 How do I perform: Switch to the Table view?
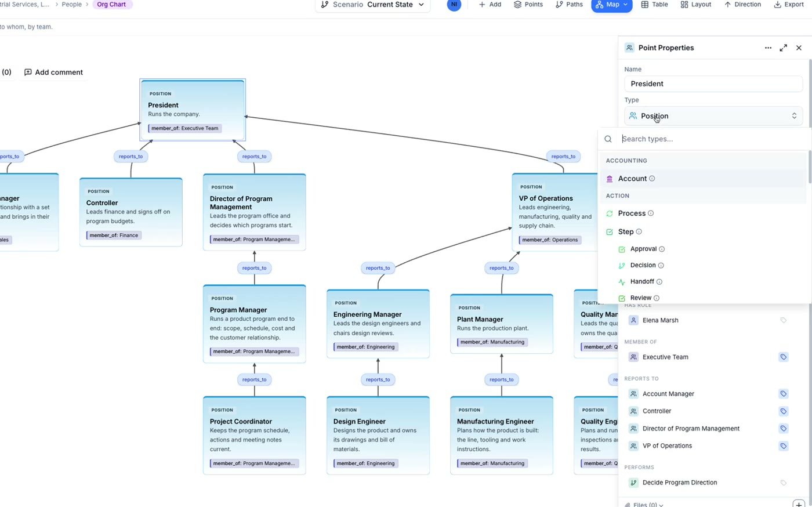pos(654,5)
